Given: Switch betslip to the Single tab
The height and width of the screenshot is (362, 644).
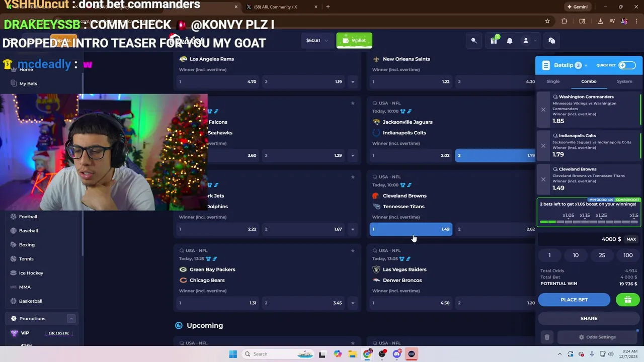Looking at the screenshot, I should (553, 81).
